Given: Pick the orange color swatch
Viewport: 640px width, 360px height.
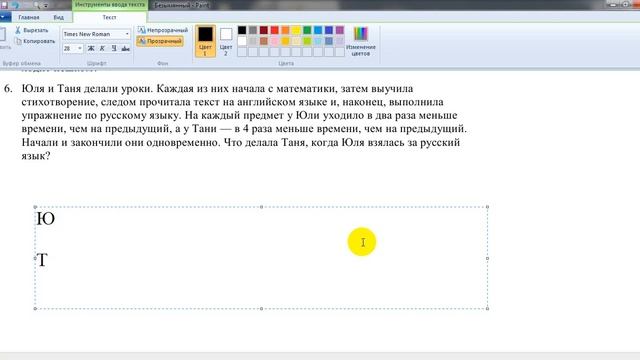Looking at the screenshot, I should pyautogui.click(x=285, y=30).
